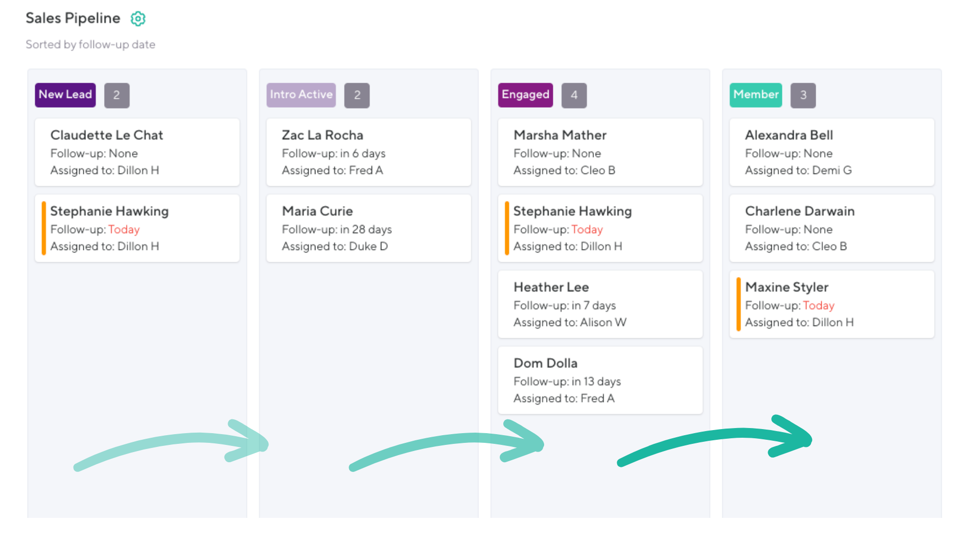980x551 pixels.
Task: Open Sales Pipeline settings gear icon
Action: pos(138,19)
